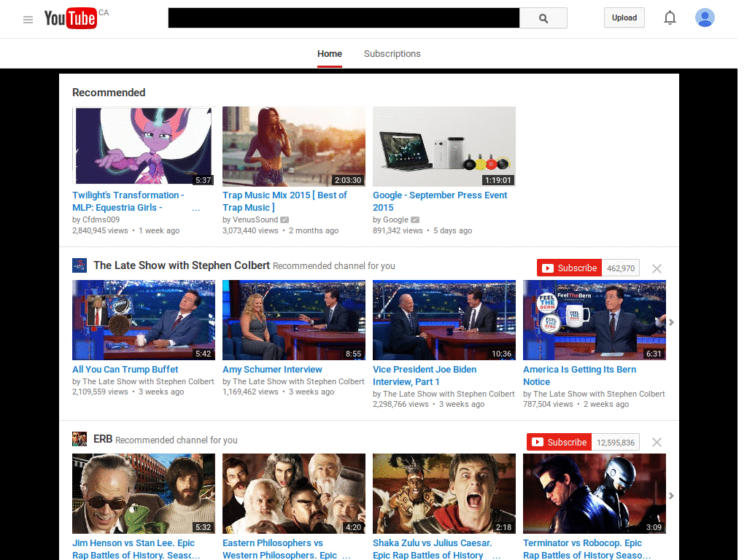Click All You Can Trump Buffet title
The height and width of the screenshot is (560, 747).
pos(125,370)
